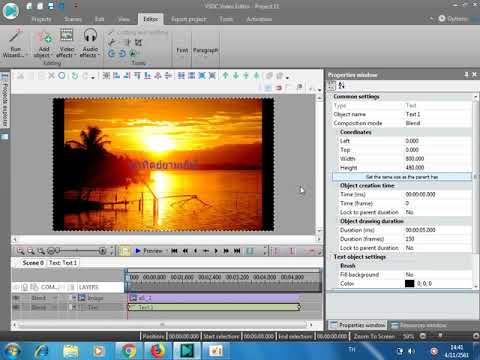Jump to timeline start playback button

pos(174,251)
